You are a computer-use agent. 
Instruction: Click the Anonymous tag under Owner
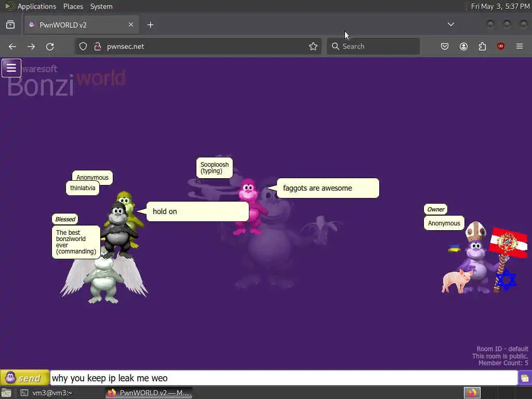click(x=444, y=223)
